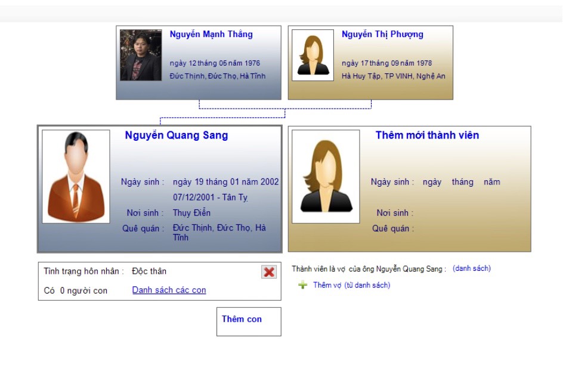Open the Nguyễn Thị Phượng name link
The image size is (563, 392).
click(x=382, y=34)
